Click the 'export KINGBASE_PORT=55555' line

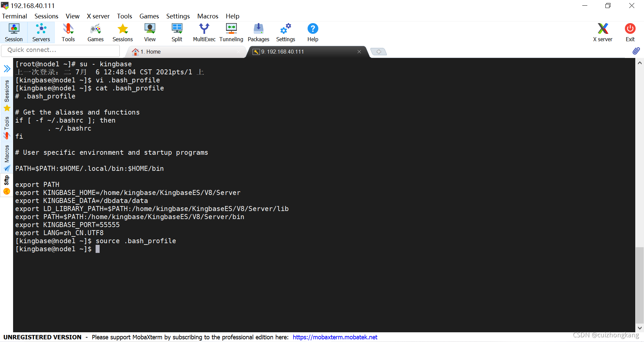(x=67, y=225)
